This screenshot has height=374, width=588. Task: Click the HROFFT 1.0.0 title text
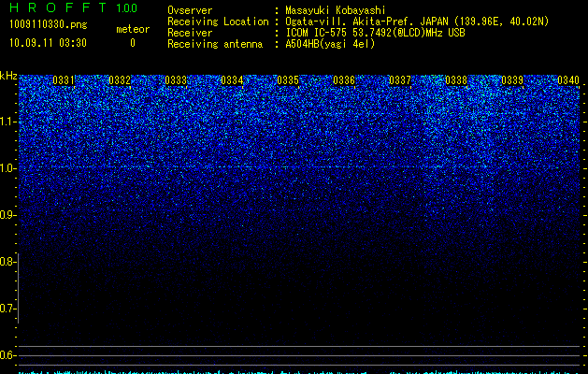coord(74,7)
